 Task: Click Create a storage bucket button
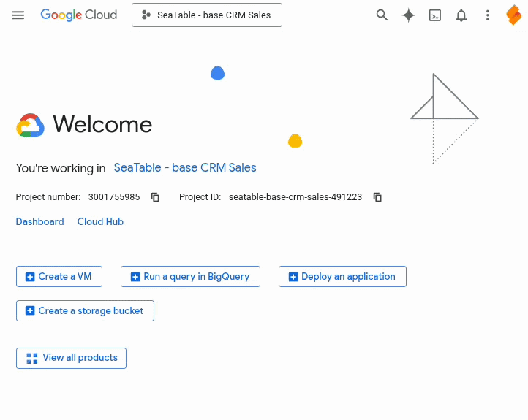click(85, 311)
